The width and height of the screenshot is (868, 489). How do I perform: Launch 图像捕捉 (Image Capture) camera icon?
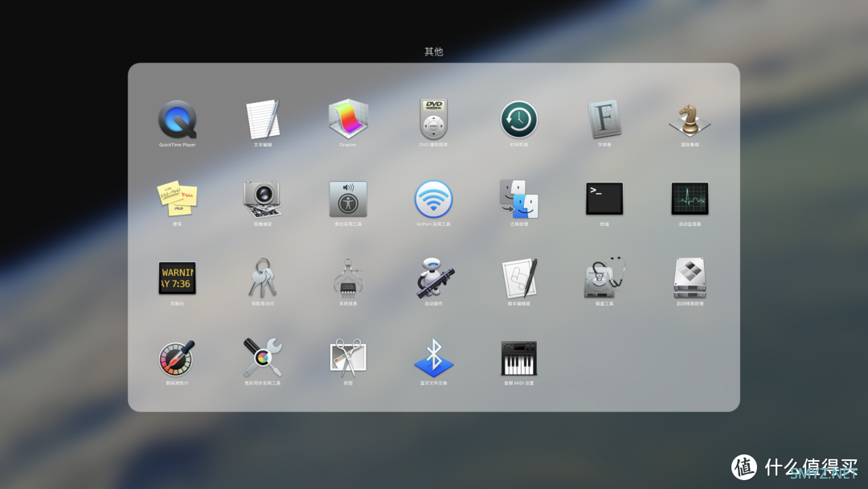pyautogui.click(x=263, y=199)
